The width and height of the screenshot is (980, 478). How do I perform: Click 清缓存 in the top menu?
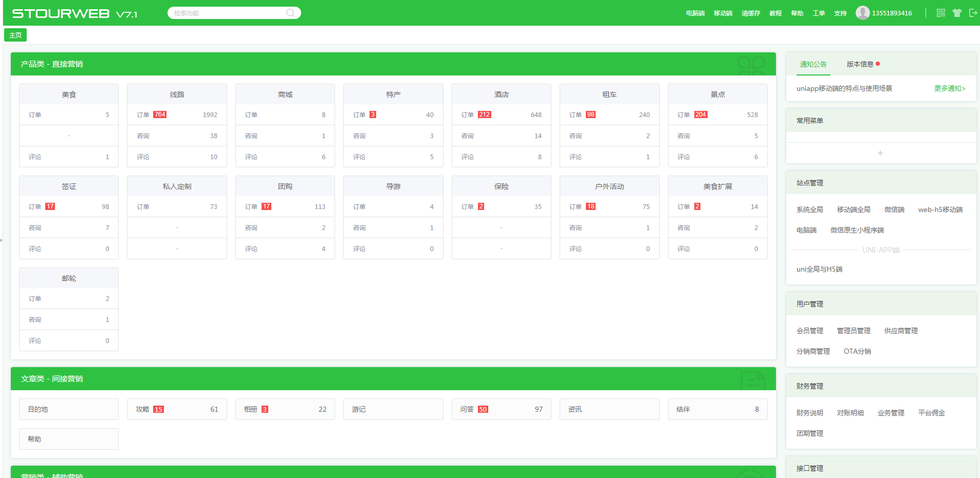(x=750, y=13)
